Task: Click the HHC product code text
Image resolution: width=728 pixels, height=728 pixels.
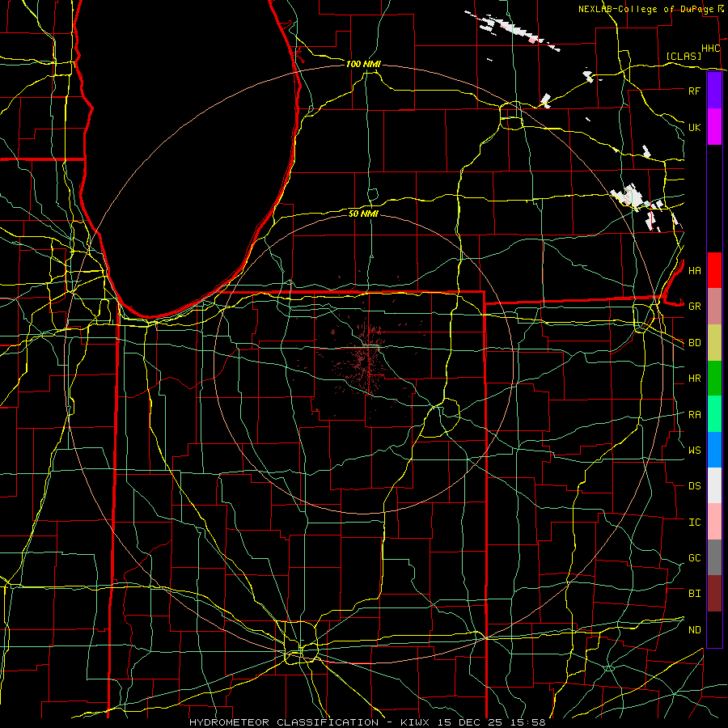Action: coord(711,49)
